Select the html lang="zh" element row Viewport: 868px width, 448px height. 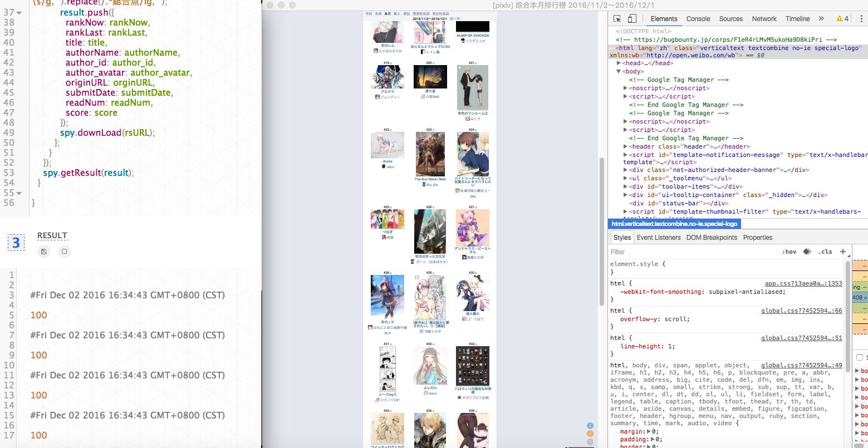[x=738, y=51]
